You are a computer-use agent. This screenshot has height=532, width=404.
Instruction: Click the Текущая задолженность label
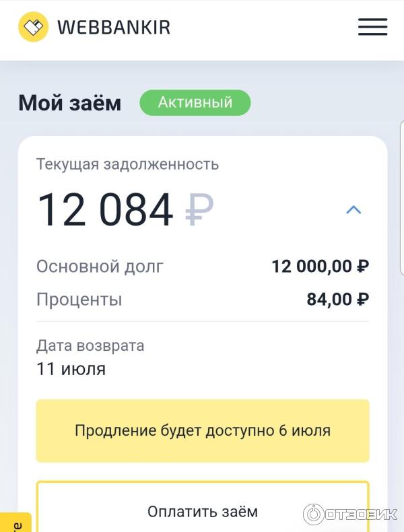[x=127, y=164]
